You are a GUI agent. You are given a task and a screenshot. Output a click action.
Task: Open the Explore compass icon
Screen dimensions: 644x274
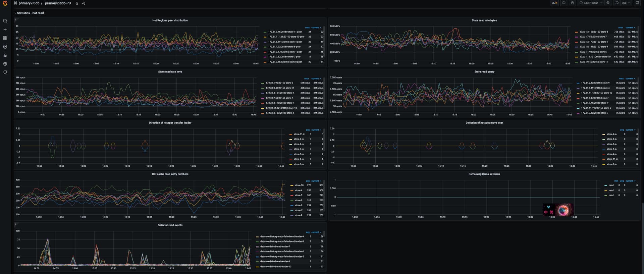pyautogui.click(x=5, y=47)
